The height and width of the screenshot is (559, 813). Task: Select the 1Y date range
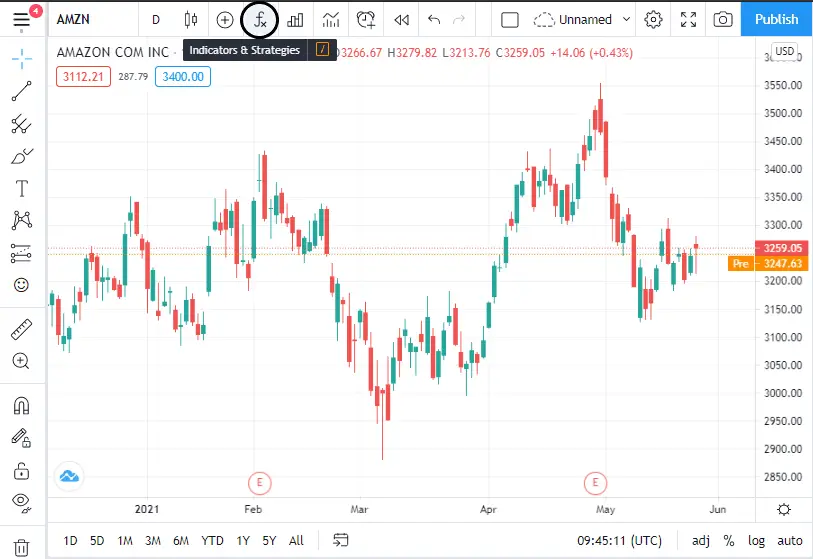point(243,541)
